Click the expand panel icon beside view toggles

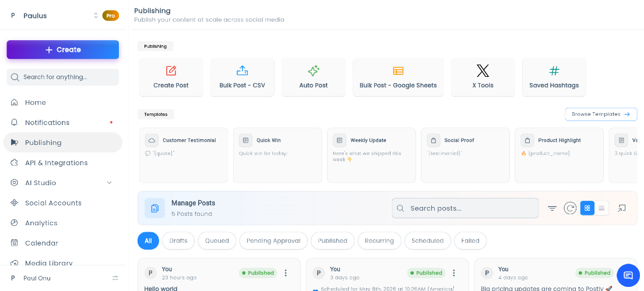tap(621, 208)
